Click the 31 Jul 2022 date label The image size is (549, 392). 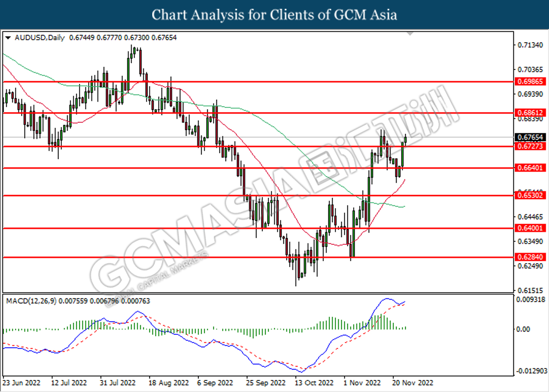pyautogui.click(x=117, y=383)
